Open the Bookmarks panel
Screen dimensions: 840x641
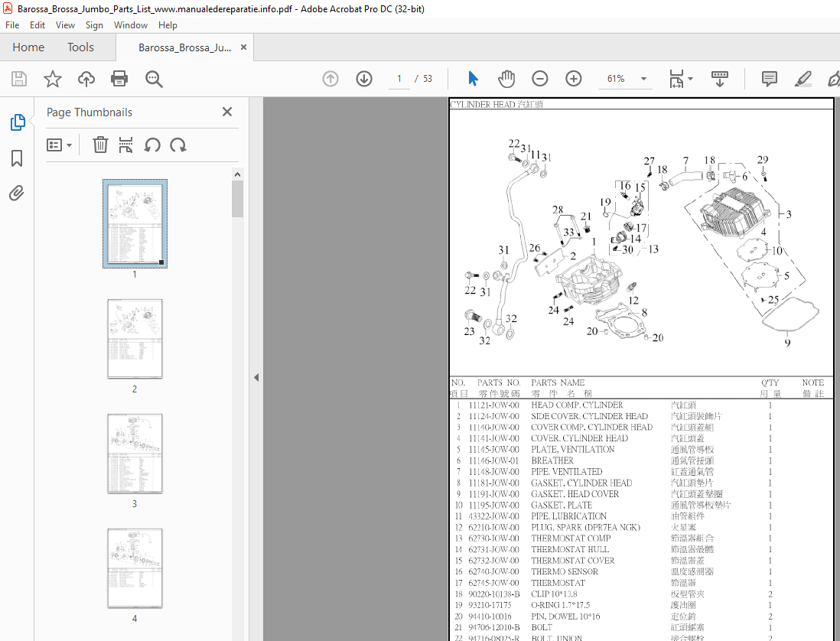17,158
